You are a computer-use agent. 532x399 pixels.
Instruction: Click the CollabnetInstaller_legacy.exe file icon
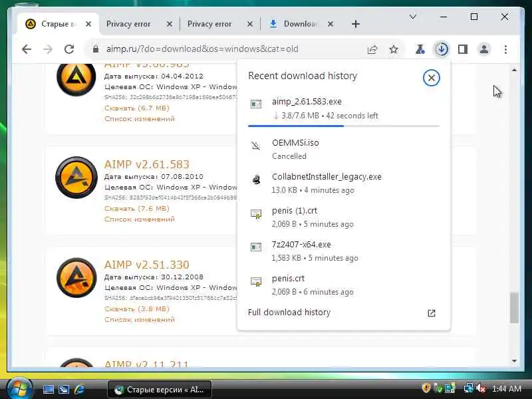[x=256, y=179]
